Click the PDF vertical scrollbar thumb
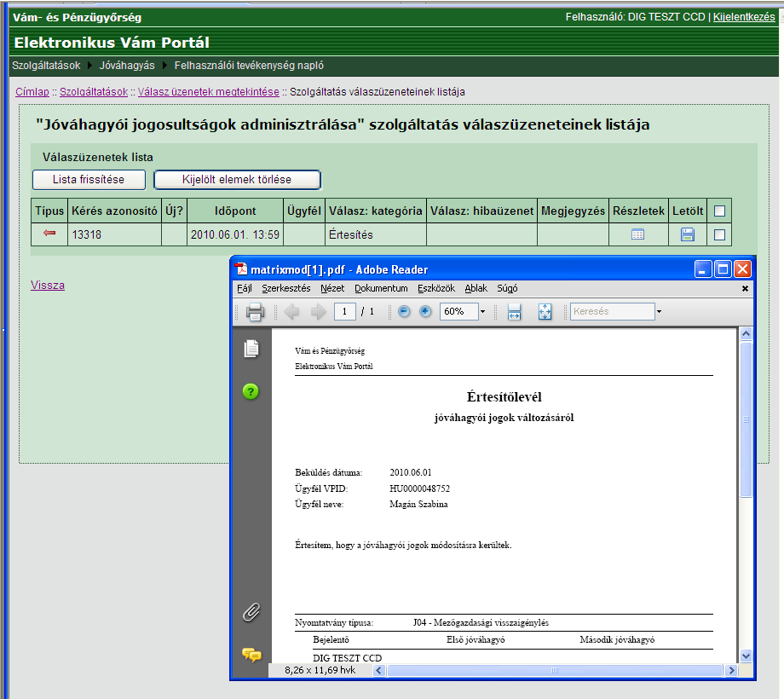 [x=746, y=419]
